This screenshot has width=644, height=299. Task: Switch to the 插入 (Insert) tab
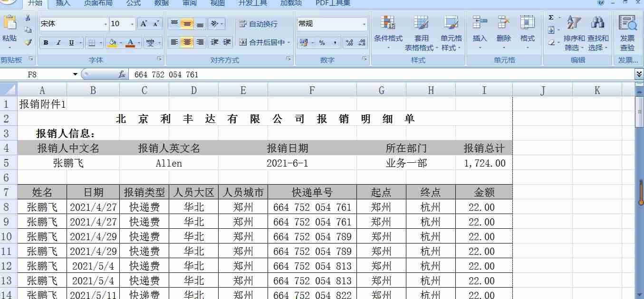(63, 3)
